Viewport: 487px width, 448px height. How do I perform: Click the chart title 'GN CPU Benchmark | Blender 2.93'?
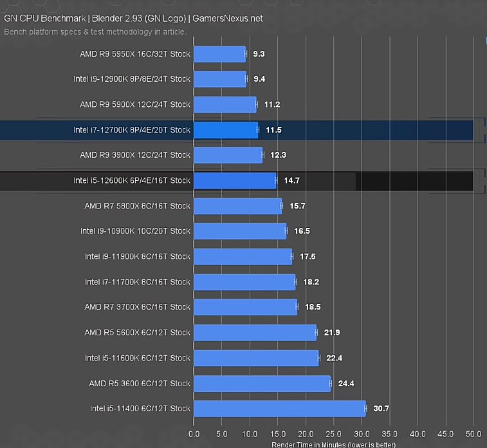[x=133, y=18]
